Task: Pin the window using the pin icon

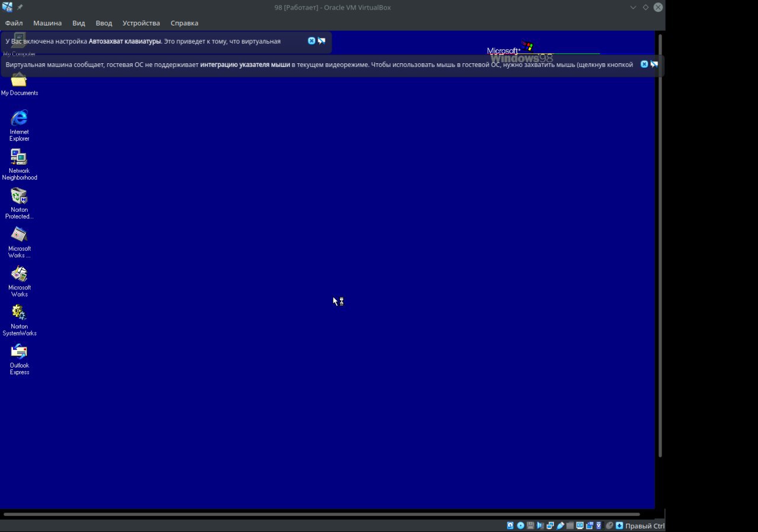Action: 20,7
